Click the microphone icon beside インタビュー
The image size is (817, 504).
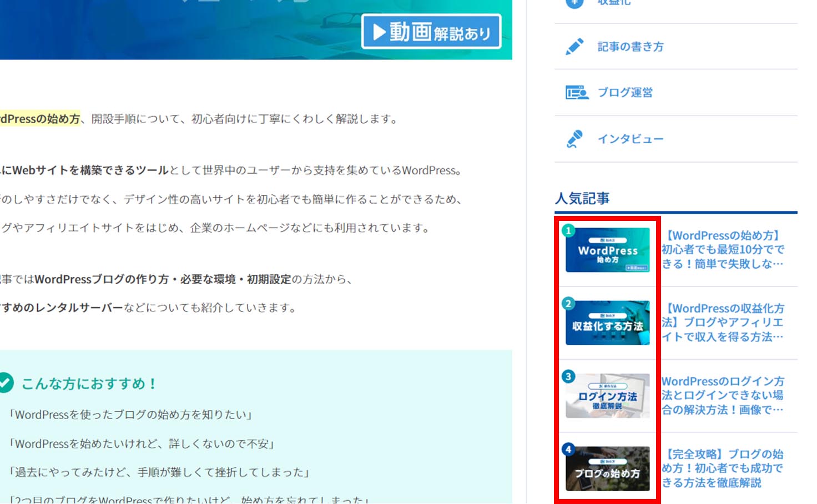(x=574, y=139)
